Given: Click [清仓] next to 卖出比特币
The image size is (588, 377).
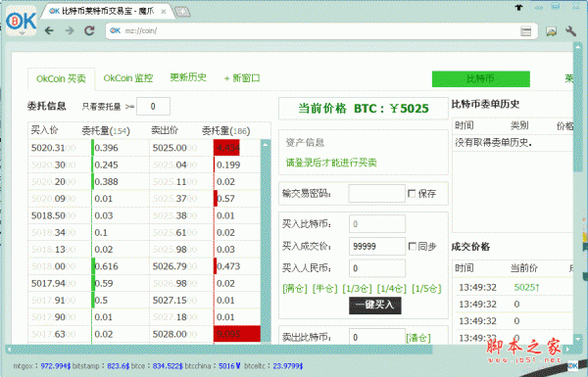Looking at the screenshot, I should [418, 338].
